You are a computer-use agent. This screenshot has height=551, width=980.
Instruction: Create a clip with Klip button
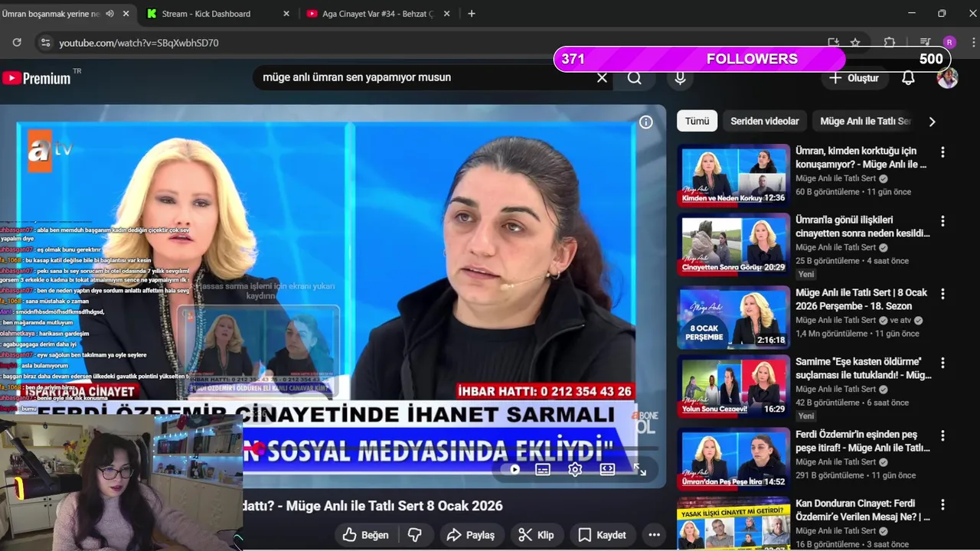[536, 535]
